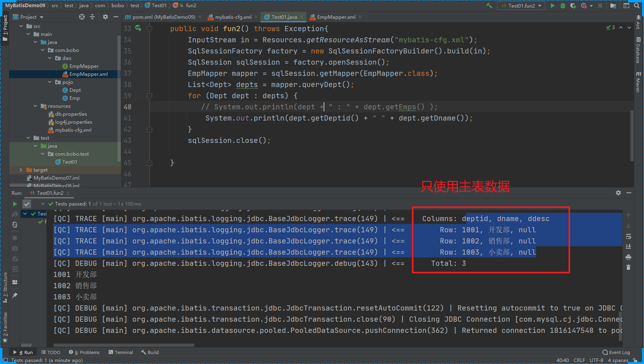Start debugging with the green bug icon

(x=563, y=6)
